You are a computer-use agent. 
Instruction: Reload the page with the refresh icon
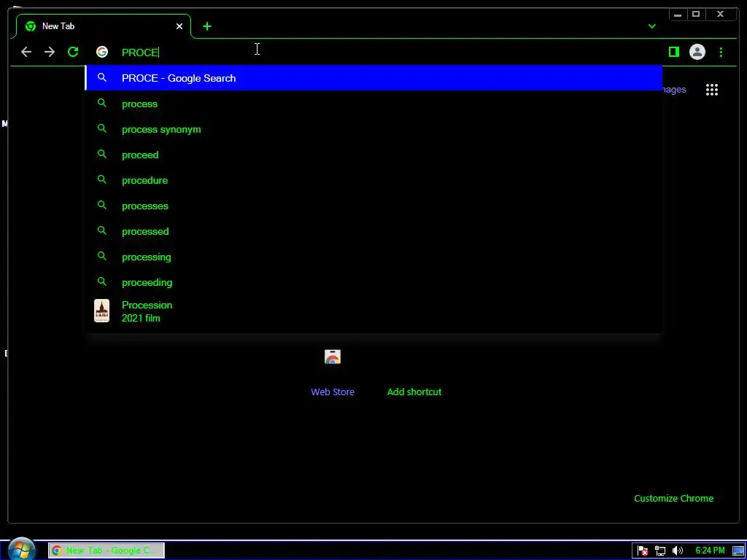coord(73,52)
